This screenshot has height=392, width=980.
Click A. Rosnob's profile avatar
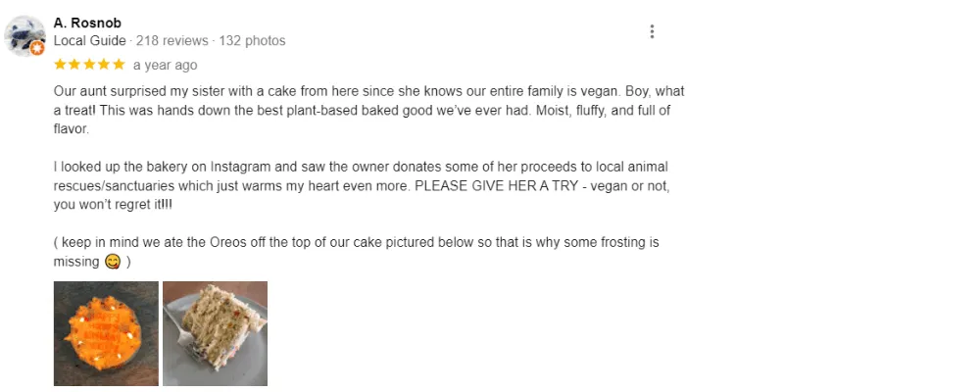tap(24, 34)
